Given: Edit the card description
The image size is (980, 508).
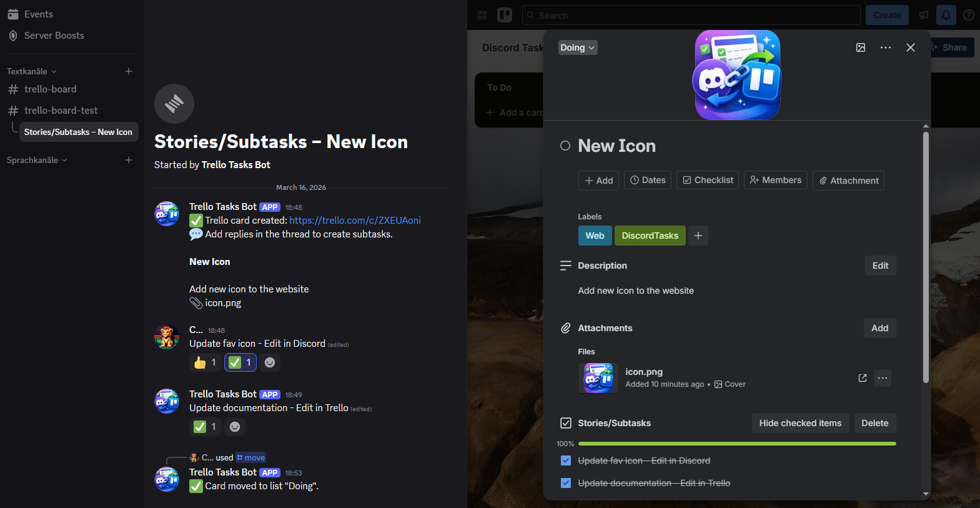Looking at the screenshot, I should (x=880, y=266).
